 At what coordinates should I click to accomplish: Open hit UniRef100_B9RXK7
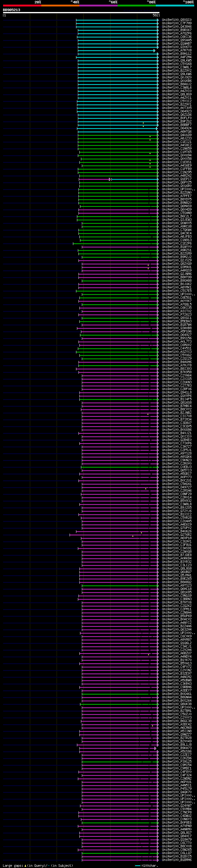177,30
